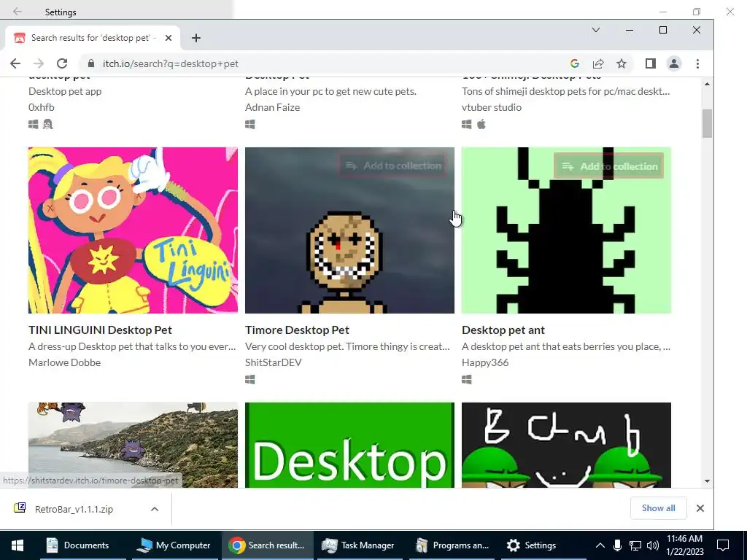Click the vertical scrollbar thumb
The width and height of the screenshot is (747, 560).
[707, 123]
